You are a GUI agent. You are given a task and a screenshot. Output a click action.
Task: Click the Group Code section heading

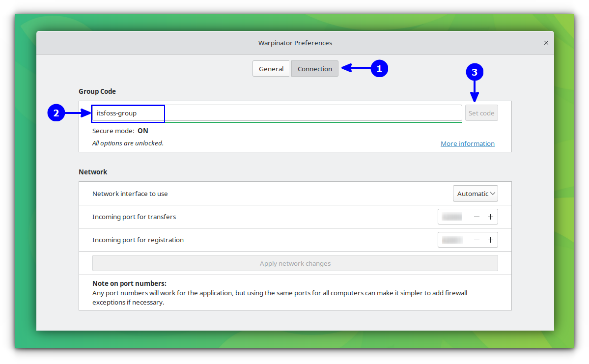pos(97,91)
